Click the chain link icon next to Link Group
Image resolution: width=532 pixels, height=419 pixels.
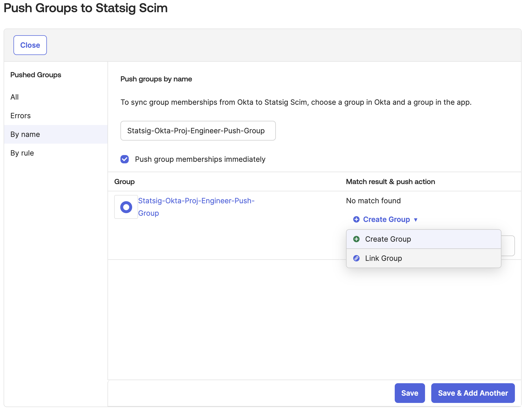357,258
